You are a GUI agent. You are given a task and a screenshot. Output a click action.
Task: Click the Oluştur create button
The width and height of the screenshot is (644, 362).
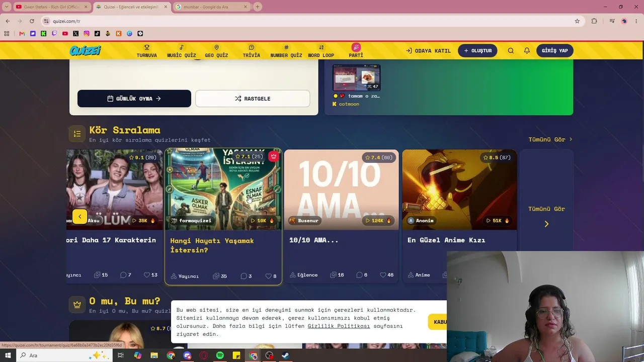pyautogui.click(x=477, y=51)
